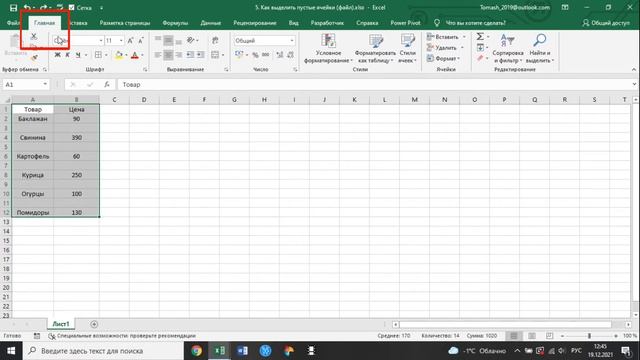Image resolution: width=640 pixels, height=360 pixels.
Task: Select the Лист1 sheet tab
Action: [61, 324]
